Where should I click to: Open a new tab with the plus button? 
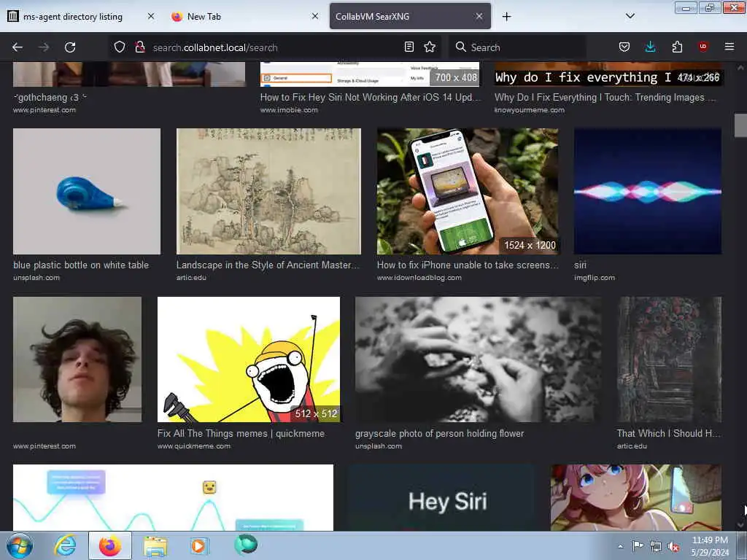[506, 17]
